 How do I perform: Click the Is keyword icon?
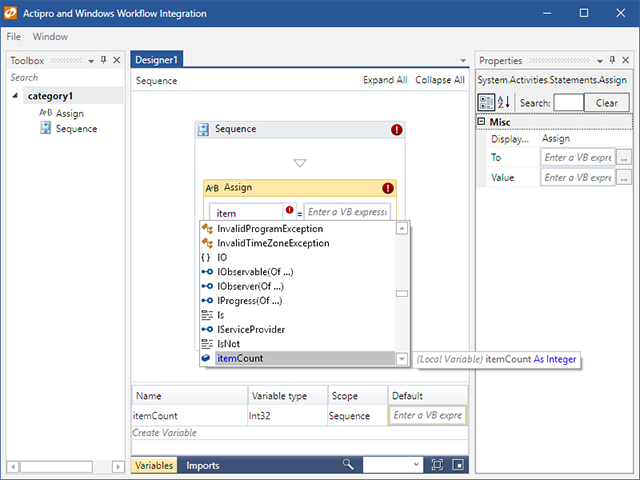point(207,315)
